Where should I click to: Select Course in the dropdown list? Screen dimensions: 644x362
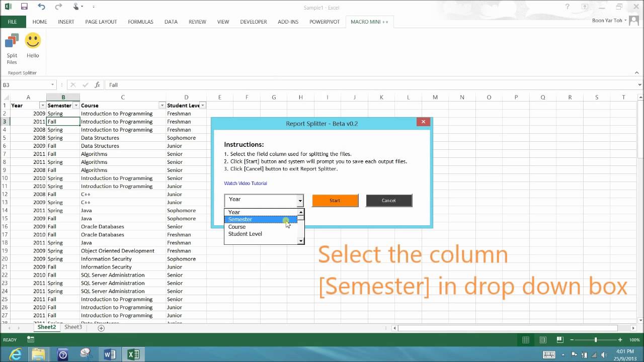(x=261, y=227)
